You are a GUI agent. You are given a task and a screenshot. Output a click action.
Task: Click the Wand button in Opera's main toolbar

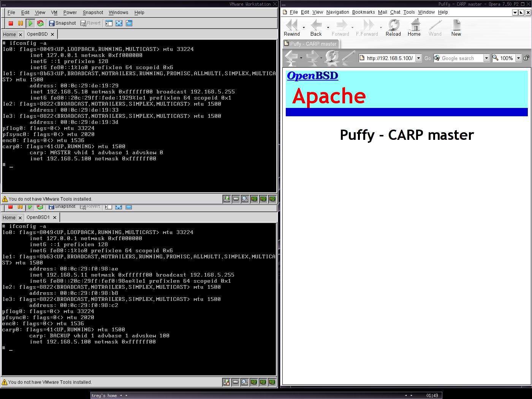tap(435, 28)
